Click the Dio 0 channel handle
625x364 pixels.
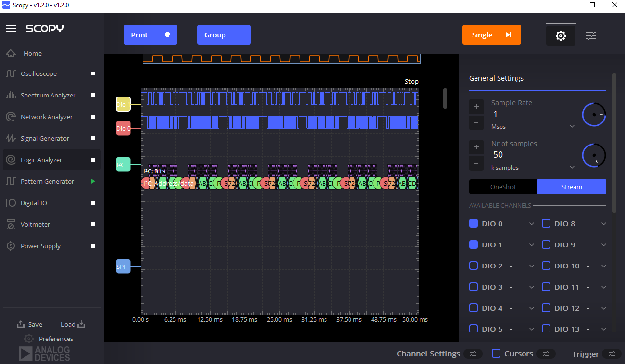coord(123,128)
